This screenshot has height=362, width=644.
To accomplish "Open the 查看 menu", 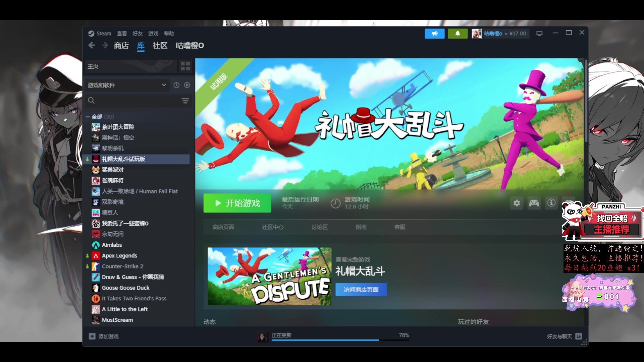I will tap(122, 34).
